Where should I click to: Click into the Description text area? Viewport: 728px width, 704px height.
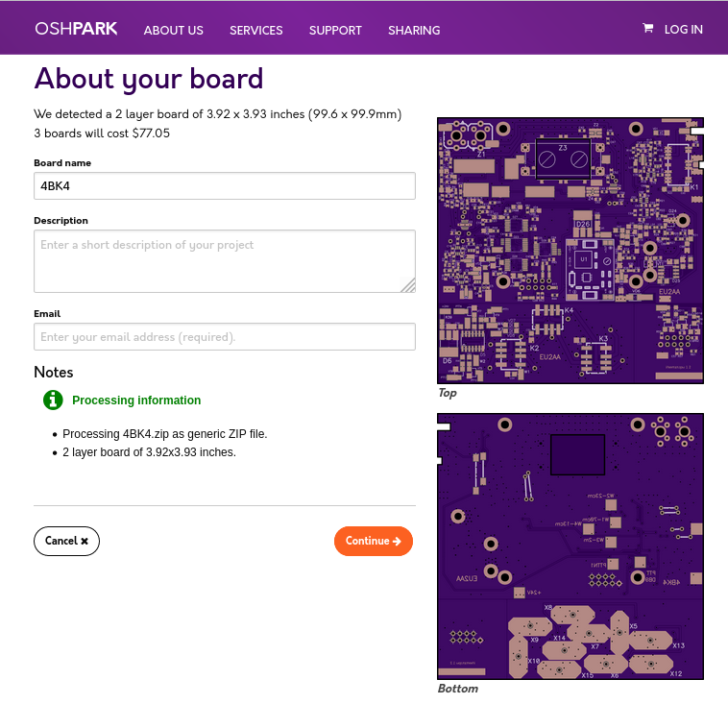point(224,260)
